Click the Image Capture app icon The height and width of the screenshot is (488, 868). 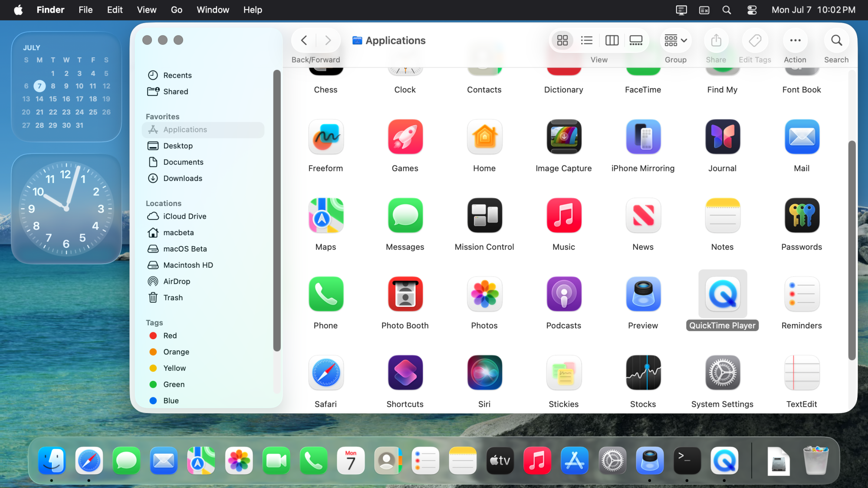[563, 137]
